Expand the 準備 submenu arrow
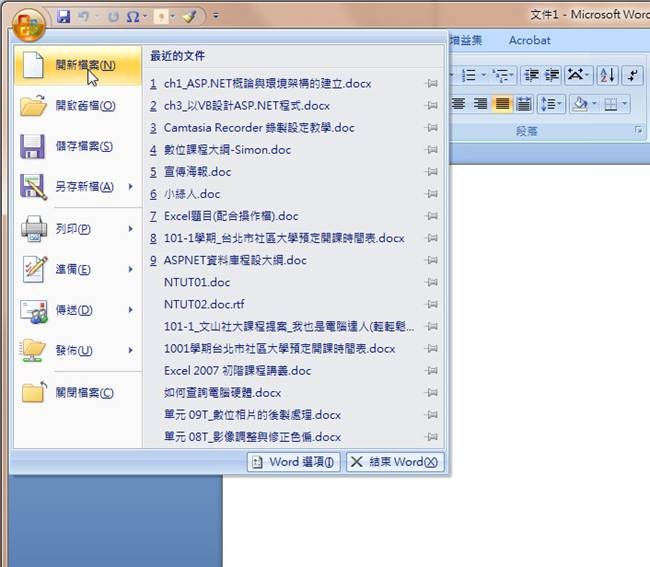The width and height of the screenshot is (650, 567). click(x=131, y=269)
